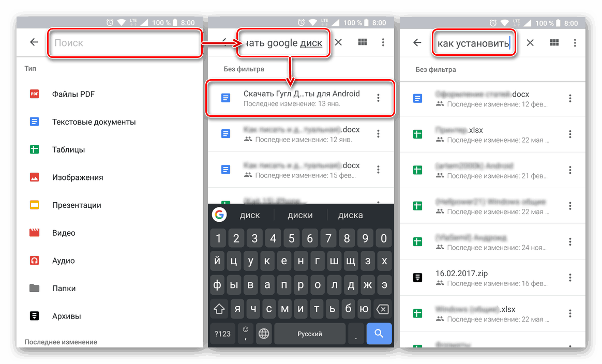Open overflow menu in middle screen toolbar
Viewport: 602px width, 364px height.
click(383, 42)
